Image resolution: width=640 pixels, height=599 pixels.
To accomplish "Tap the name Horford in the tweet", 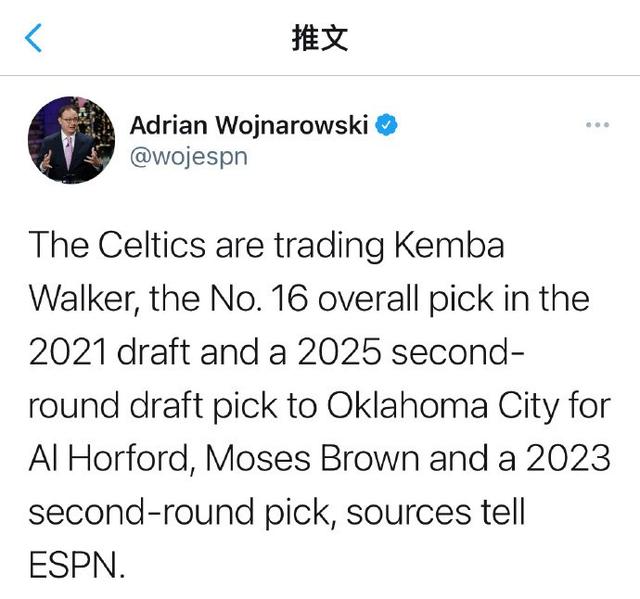I will click(x=130, y=459).
